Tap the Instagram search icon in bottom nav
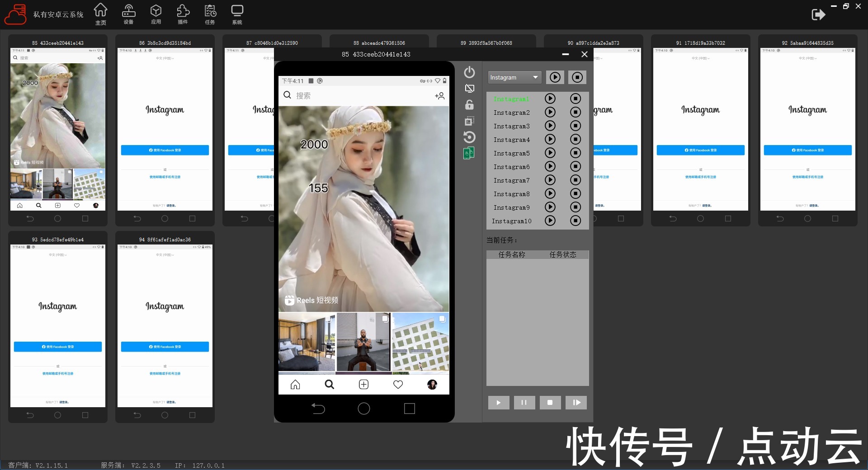The width and height of the screenshot is (868, 470). [x=330, y=385]
